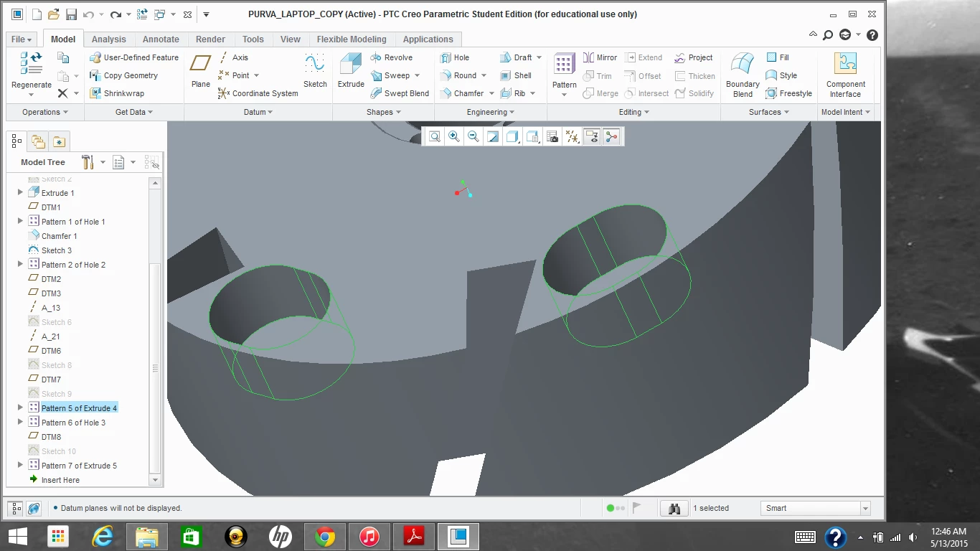Open Google Chrome from taskbar
The height and width of the screenshot is (551, 980).
(325, 537)
